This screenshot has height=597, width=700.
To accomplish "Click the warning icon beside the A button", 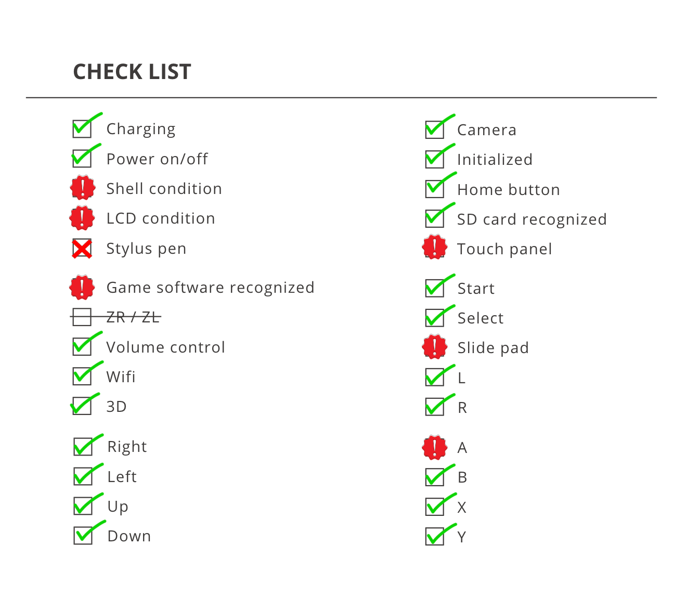I will point(435,447).
